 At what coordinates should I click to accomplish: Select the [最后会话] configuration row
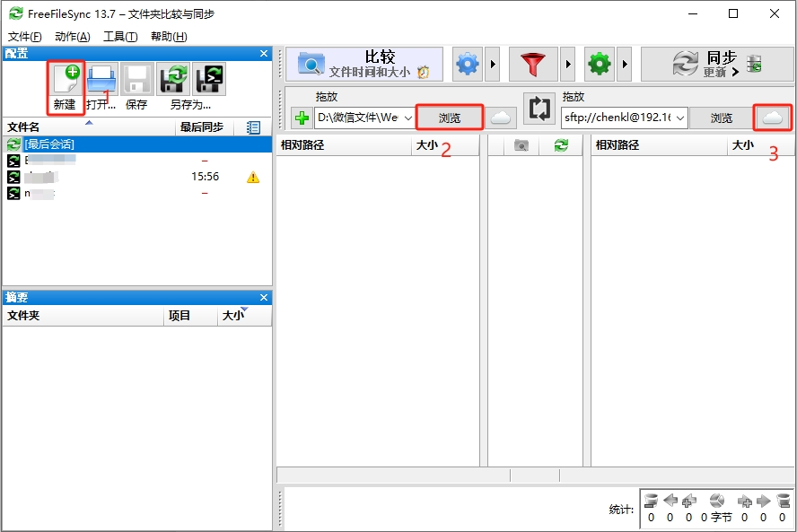point(137,144)
